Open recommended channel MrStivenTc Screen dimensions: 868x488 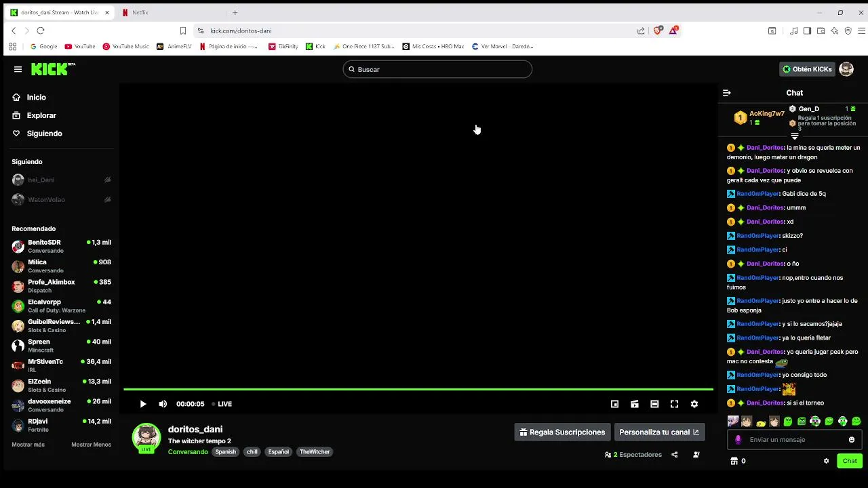coord(61,365)
